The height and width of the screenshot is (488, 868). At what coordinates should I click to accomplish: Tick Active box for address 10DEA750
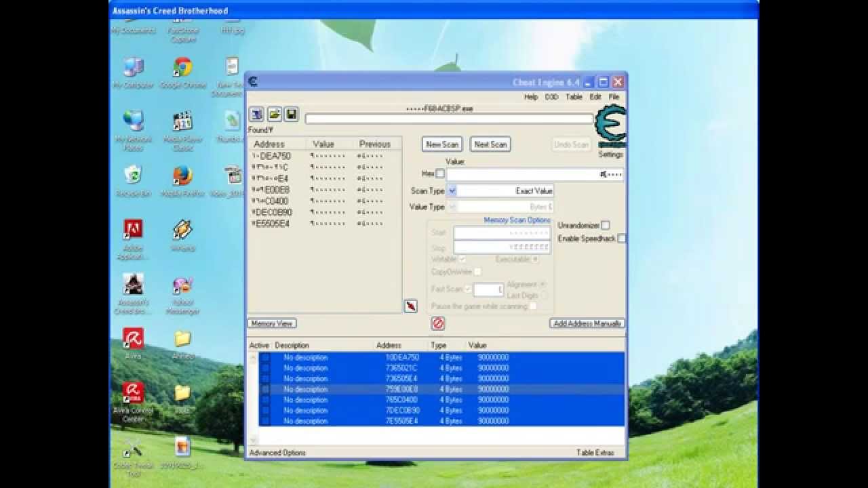click(265, 357)
